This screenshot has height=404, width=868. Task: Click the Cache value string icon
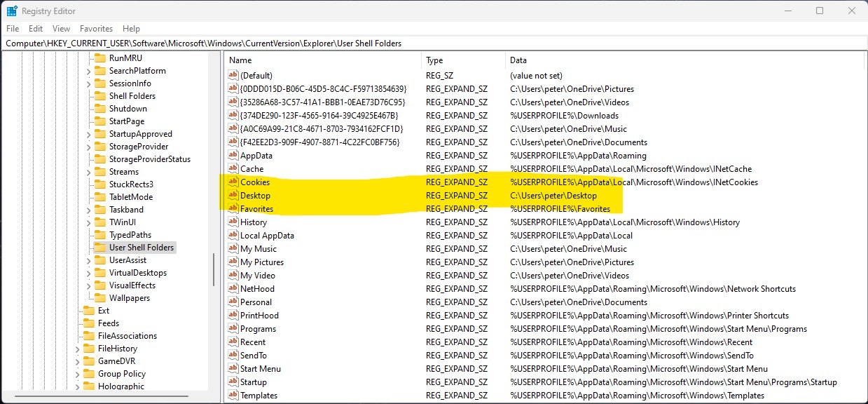point(233,169)
